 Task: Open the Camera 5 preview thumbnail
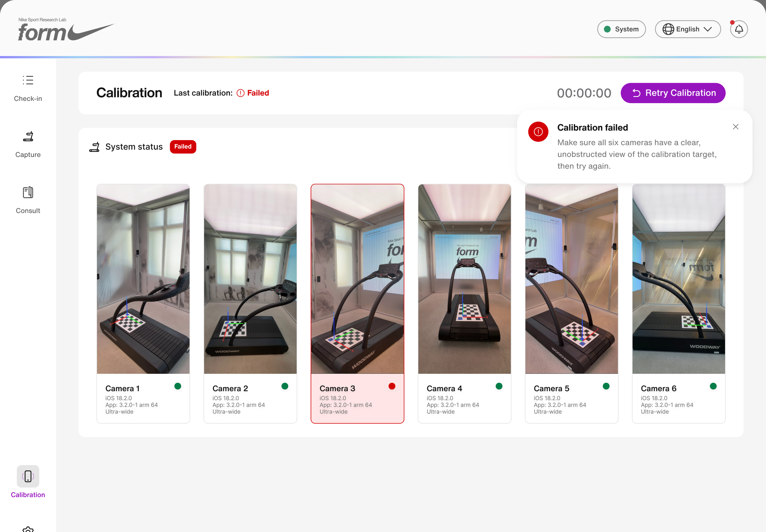coord(571,279)
